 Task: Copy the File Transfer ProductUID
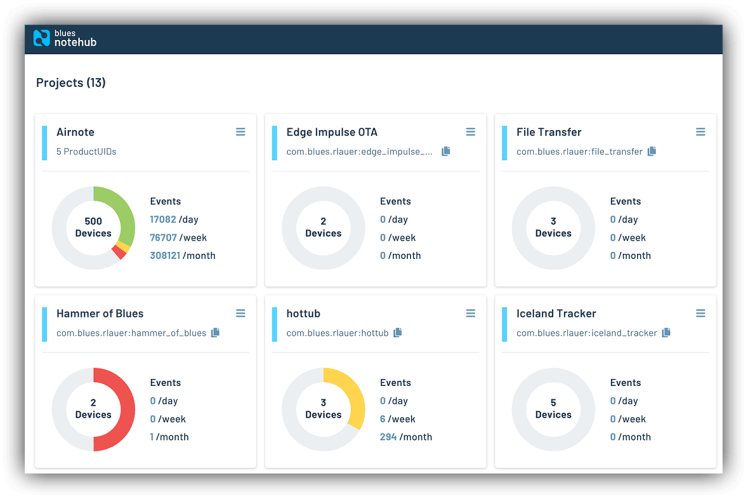652,151
